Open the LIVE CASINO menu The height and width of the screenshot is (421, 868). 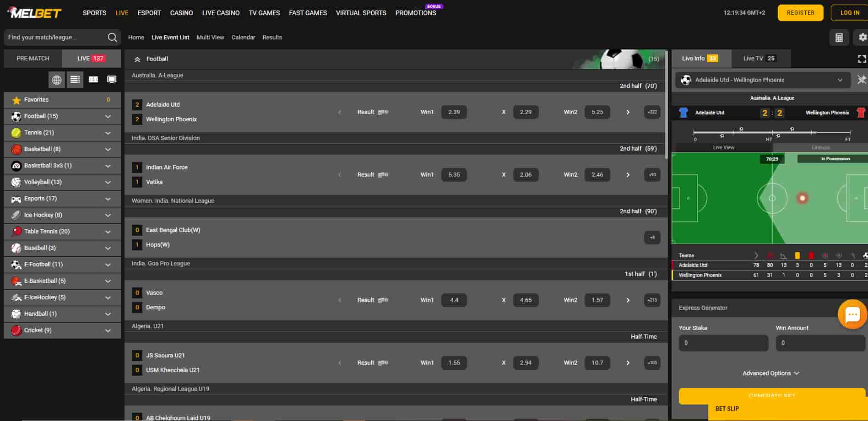pyautogui.click(x=221, y=13)
